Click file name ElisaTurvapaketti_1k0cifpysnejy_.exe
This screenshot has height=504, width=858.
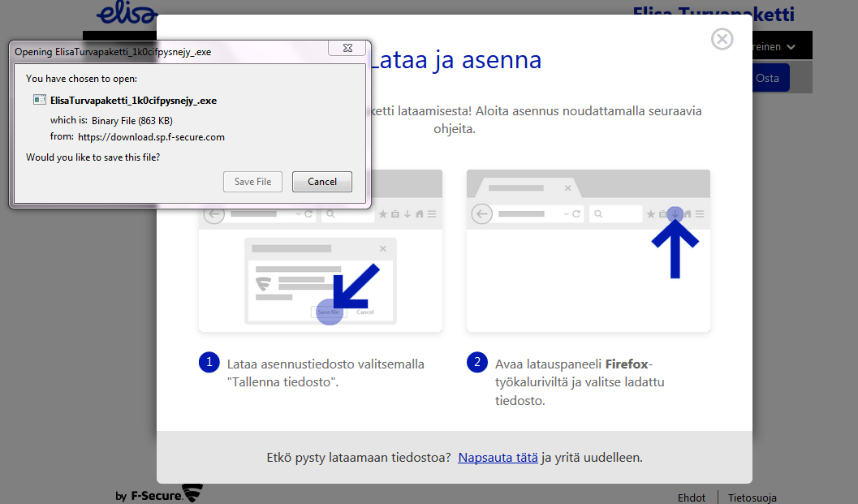[x=133, y=100]
